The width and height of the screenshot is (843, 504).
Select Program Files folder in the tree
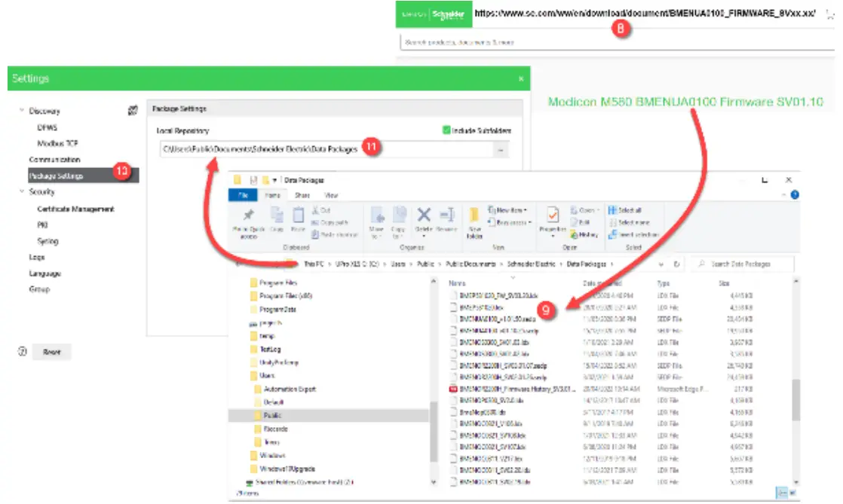click(278, 282)
